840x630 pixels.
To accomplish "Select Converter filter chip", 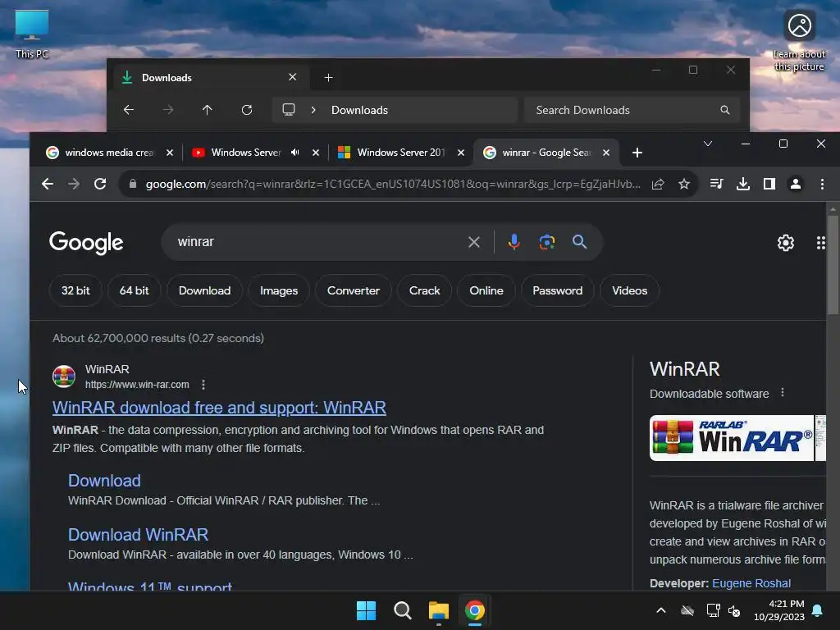I will 353,290.
